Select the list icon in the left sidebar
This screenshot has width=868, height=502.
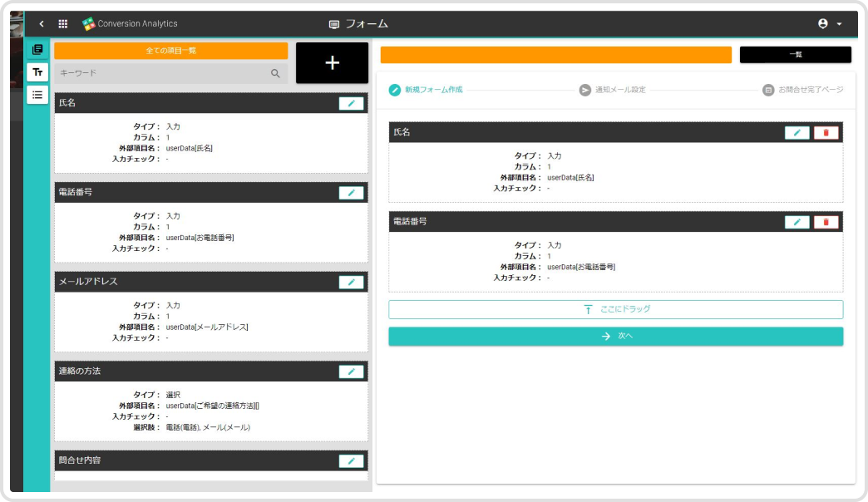pyautogui.click(x=37, y=95)
